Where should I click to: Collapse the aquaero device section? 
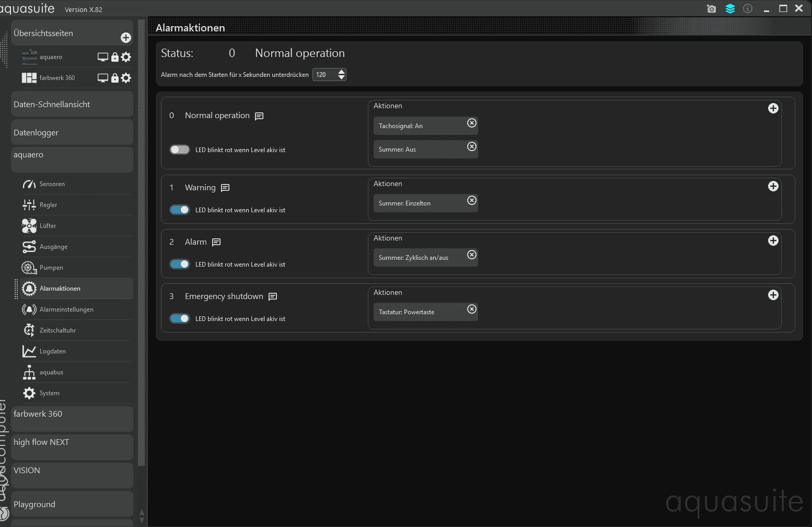tap(72, 155)
